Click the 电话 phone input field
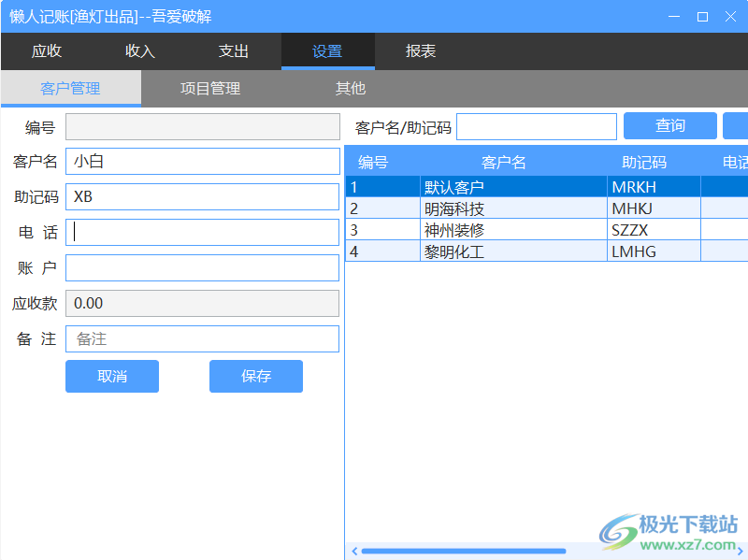The image size is (748, 560). [x=202, y=232]
